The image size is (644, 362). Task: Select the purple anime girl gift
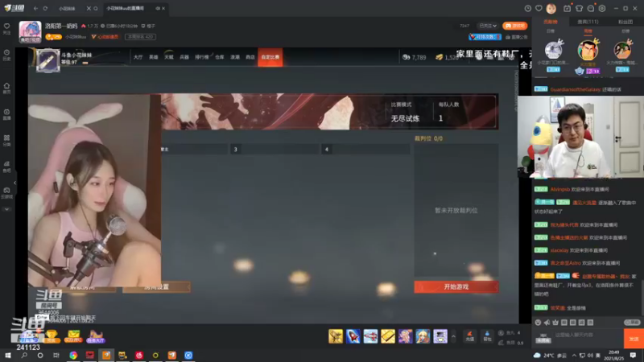pyautogui.click(x=406, y=336)
